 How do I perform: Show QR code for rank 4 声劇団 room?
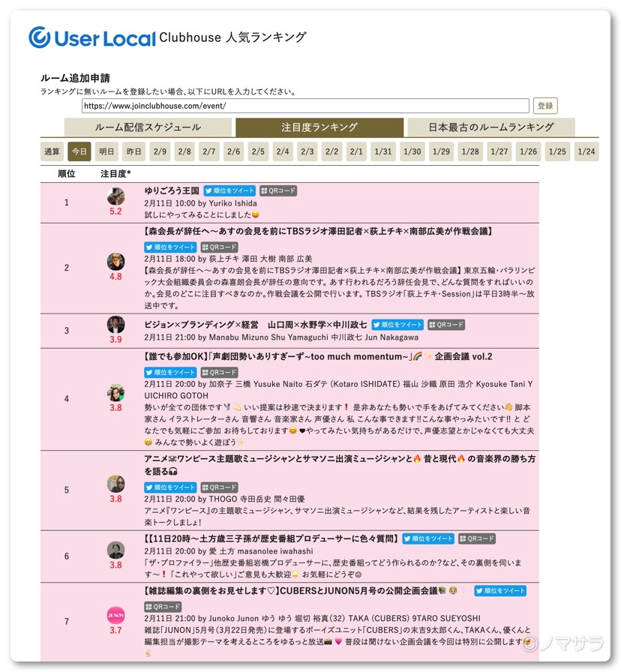[x=219, y=372]
